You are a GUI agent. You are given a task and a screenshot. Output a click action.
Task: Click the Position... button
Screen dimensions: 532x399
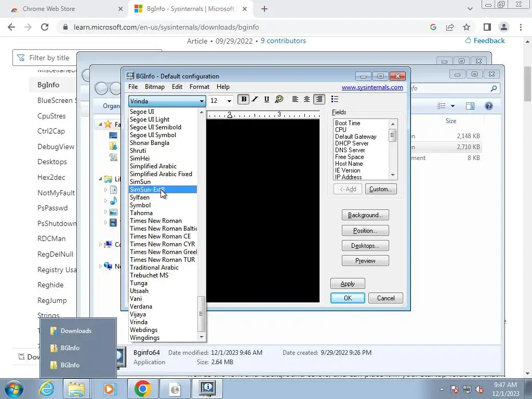pos(365,231)
